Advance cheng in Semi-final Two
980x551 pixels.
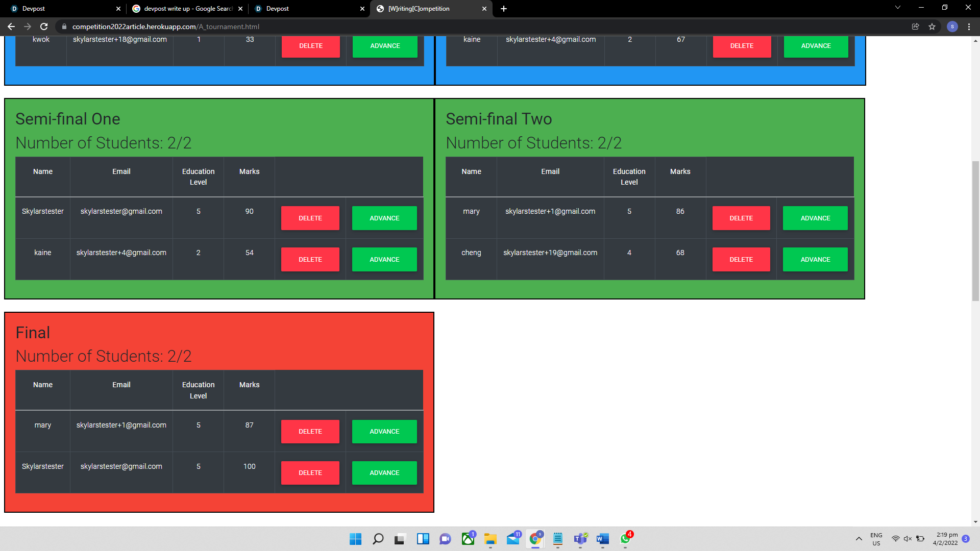click(x=815, y=260)
